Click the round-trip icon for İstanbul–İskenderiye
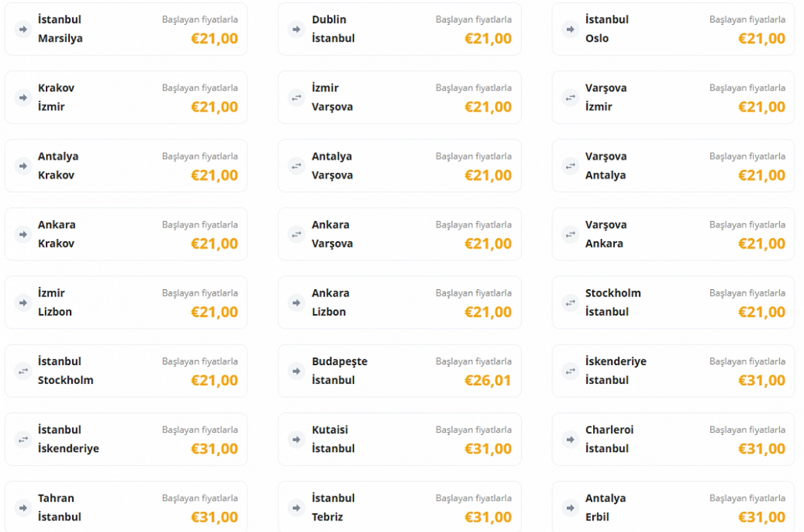This screenshot has width=804, height=532. [x=23, y=439]
